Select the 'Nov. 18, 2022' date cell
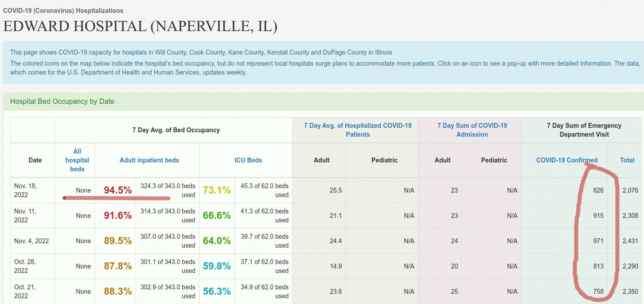 (32, 190)
